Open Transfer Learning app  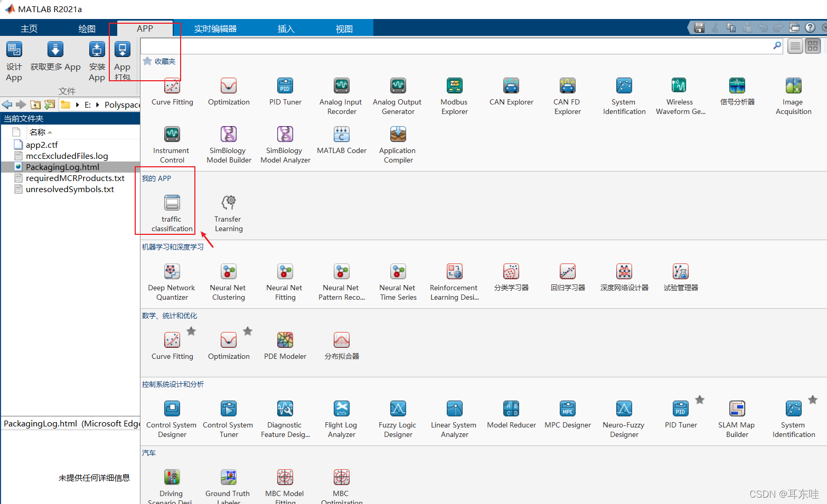pyautogui.click(x=229, y=214)
